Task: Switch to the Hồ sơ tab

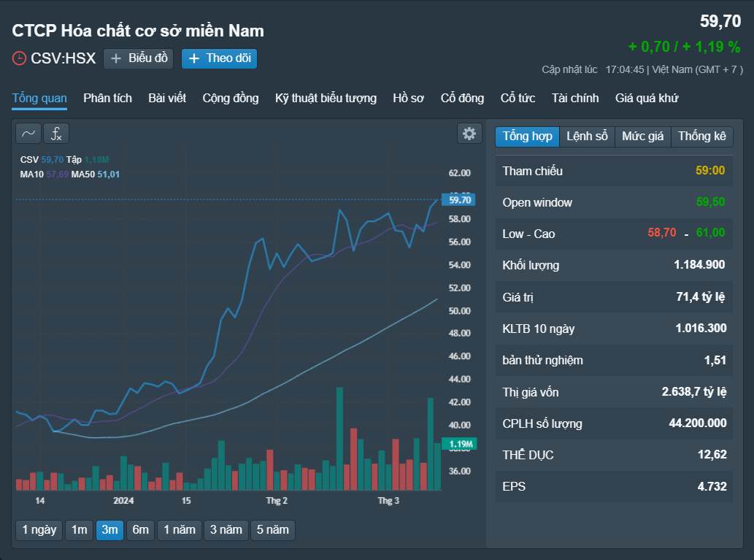Action: [x=409, y=98]
